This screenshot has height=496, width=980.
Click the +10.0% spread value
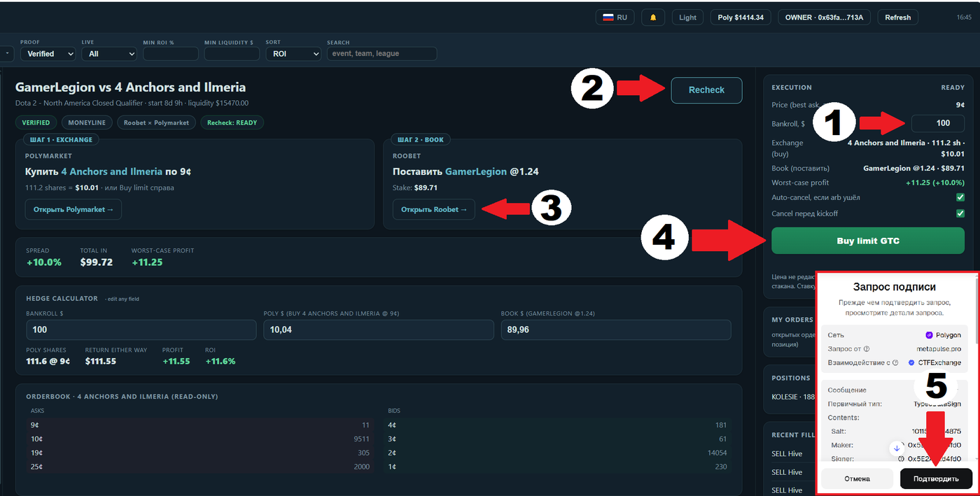44,262
